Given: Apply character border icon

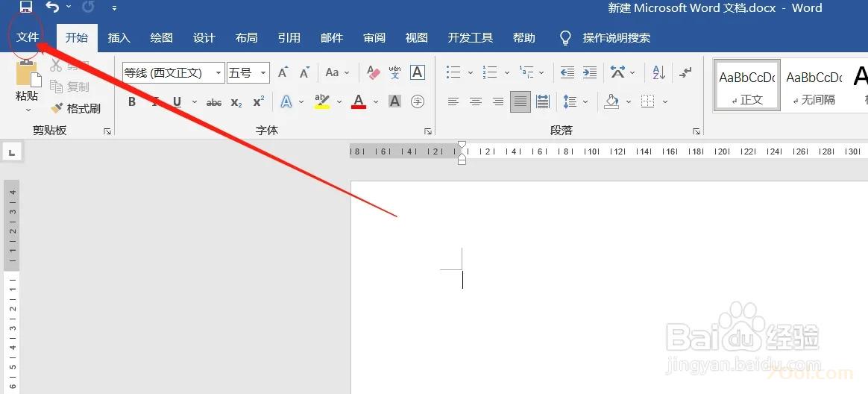Looking at the screenshot, I should click(418, 72).
